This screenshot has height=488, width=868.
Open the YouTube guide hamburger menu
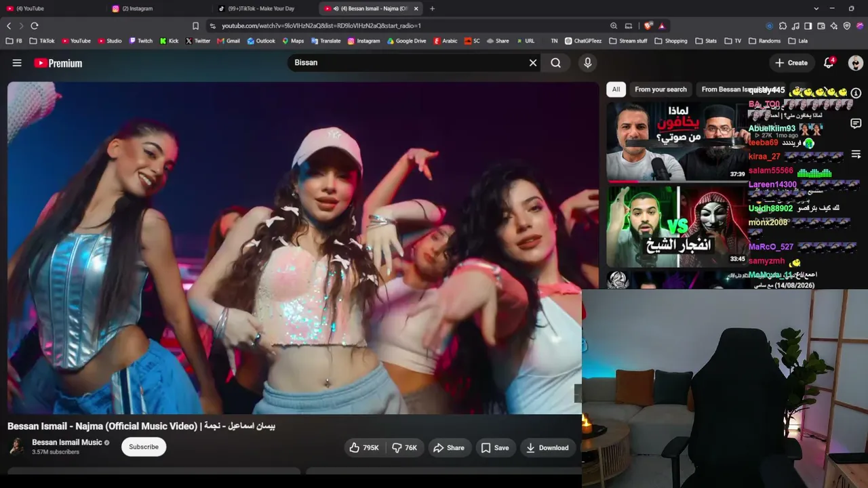click(x=17, y=63)
